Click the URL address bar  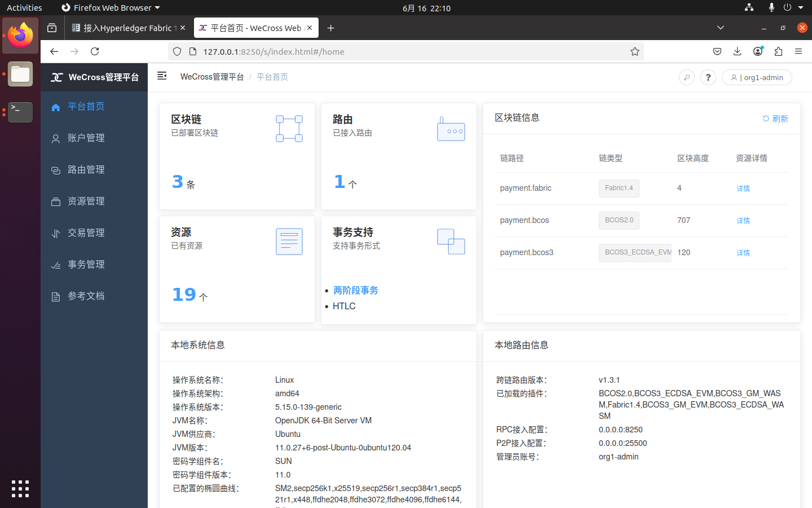pos(406,51)
